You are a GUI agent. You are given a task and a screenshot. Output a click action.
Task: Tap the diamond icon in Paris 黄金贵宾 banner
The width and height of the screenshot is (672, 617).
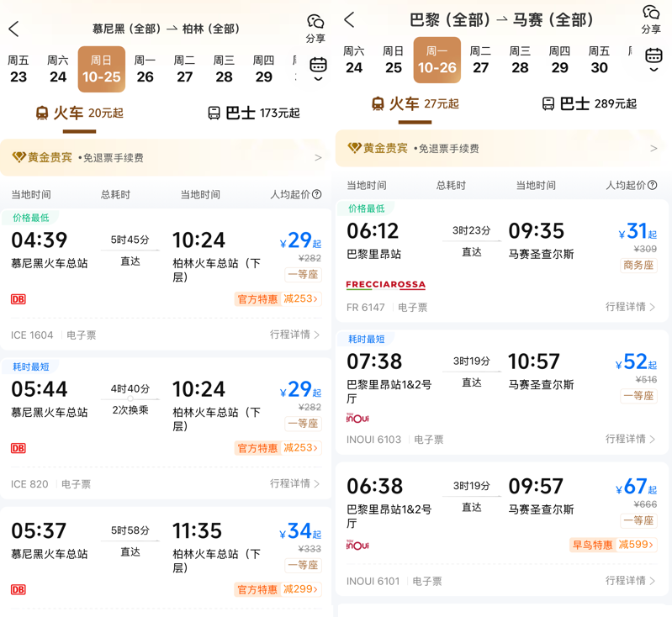pyautogui.click(x=354, y=148)
